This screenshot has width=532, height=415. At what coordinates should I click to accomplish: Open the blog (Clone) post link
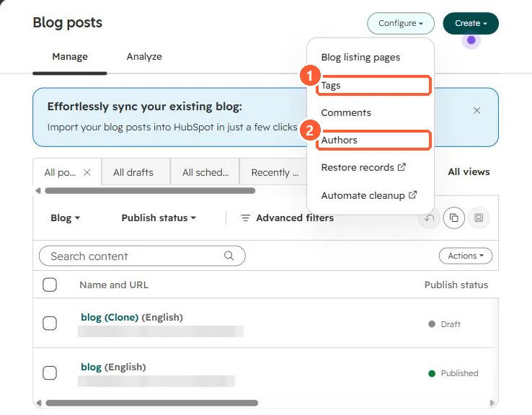(110, 317)
